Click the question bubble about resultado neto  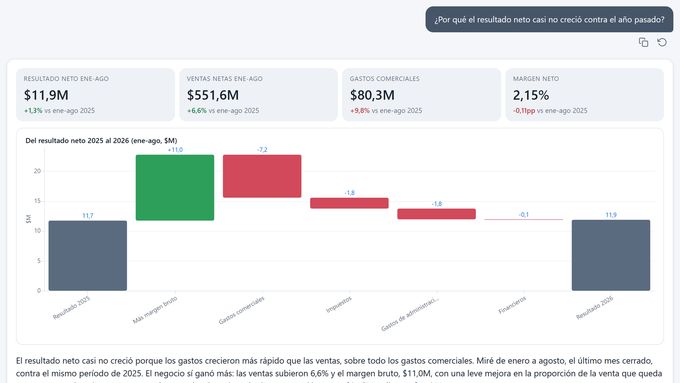coord(549,20)
